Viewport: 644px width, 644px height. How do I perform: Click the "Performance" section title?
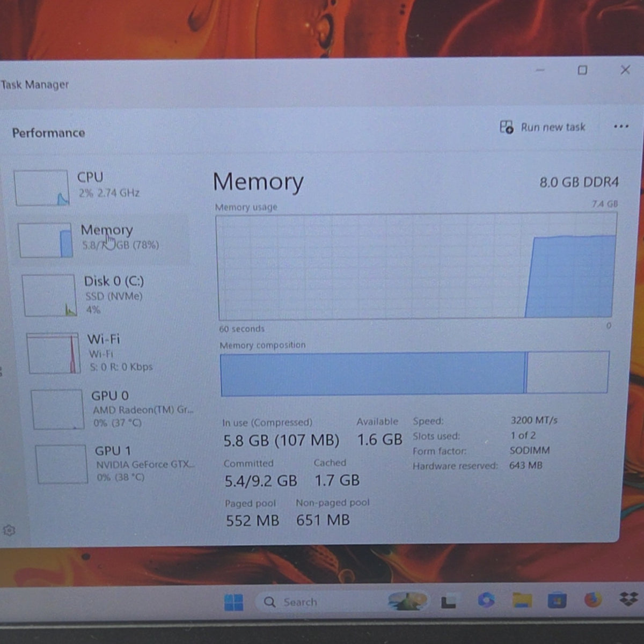pyautogui.click(x=48, y=133)
